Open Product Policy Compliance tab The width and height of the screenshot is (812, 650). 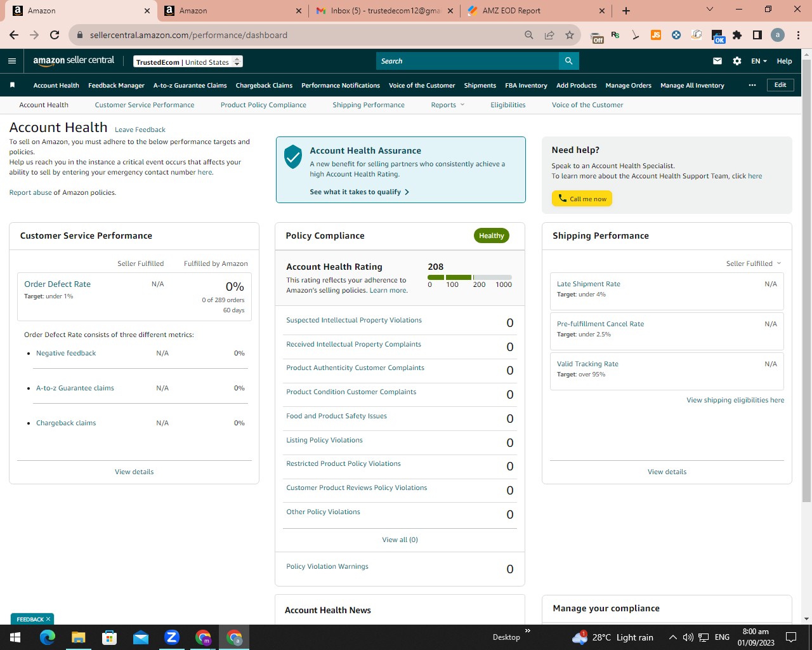pyautogui.click(x=263, y=105)
